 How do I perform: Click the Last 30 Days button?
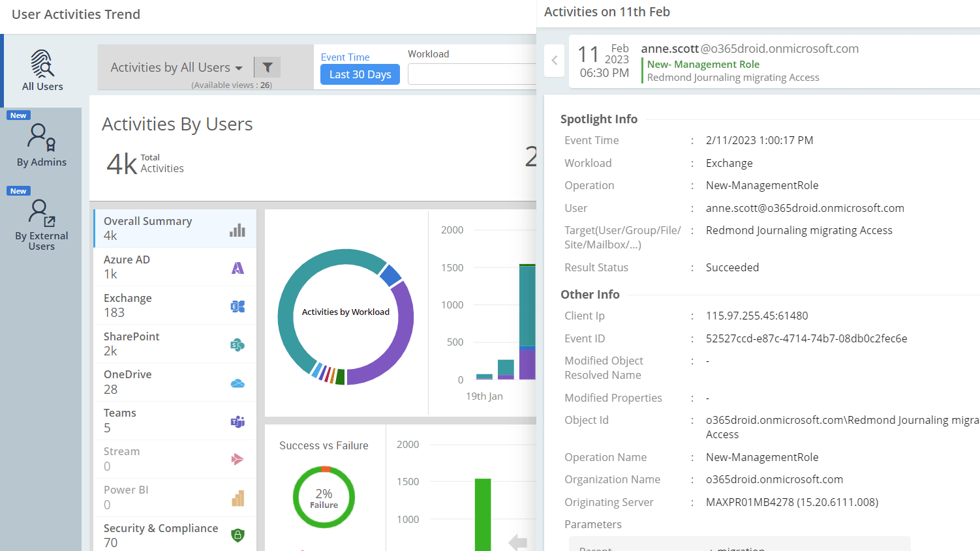tap(360, 74)
